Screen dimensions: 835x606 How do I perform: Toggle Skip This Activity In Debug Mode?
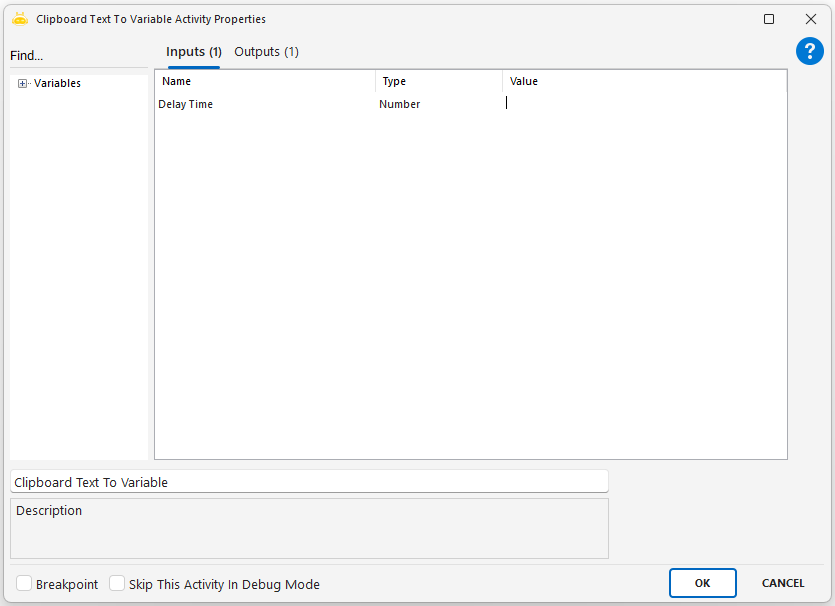(117, 584)
